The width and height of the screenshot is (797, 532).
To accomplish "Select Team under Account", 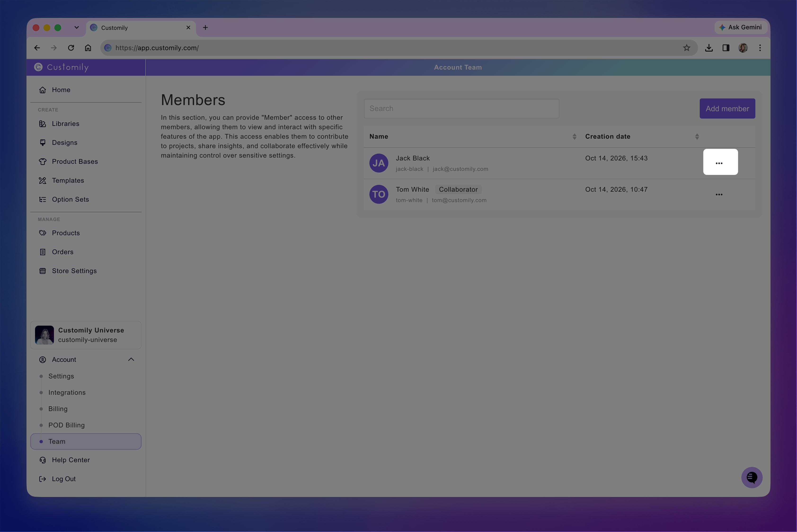I will pos(85,441).
